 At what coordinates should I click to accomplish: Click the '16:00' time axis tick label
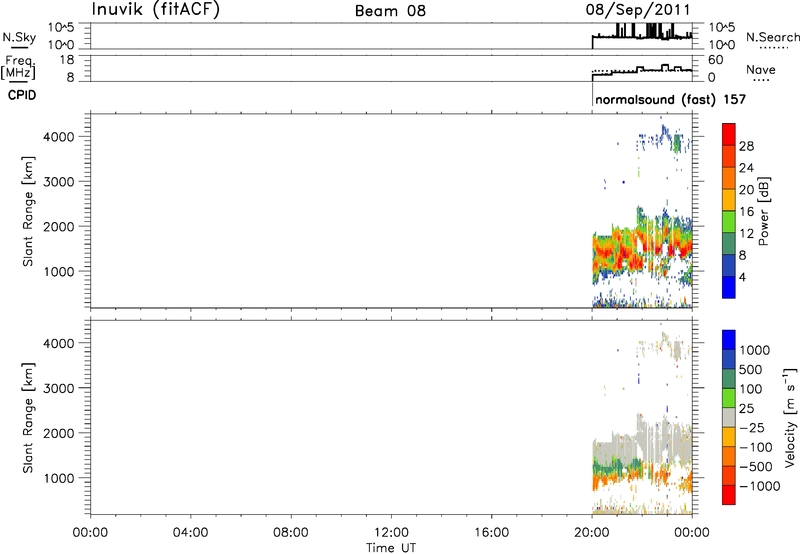point(491,533)
